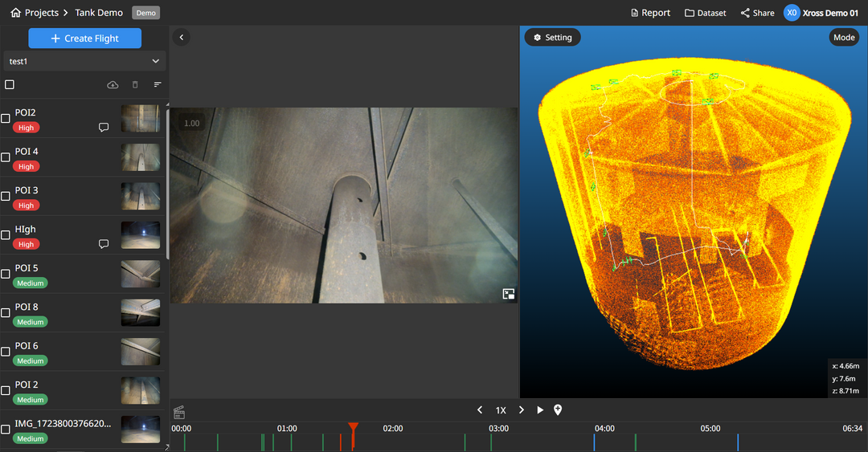Screen dimensions: 868x452
Task: Go to Projects home icon
Action: pos(15,13)
